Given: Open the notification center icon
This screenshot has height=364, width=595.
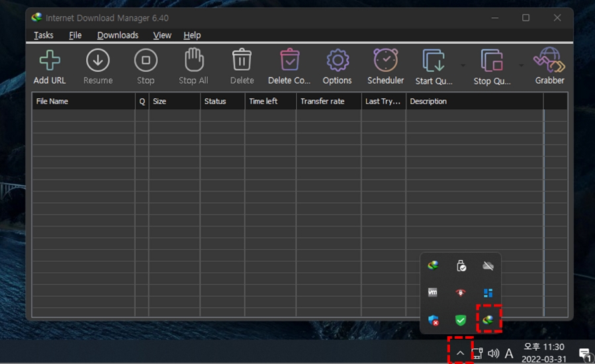Looking at the screenshot, I should click(585, 354).
